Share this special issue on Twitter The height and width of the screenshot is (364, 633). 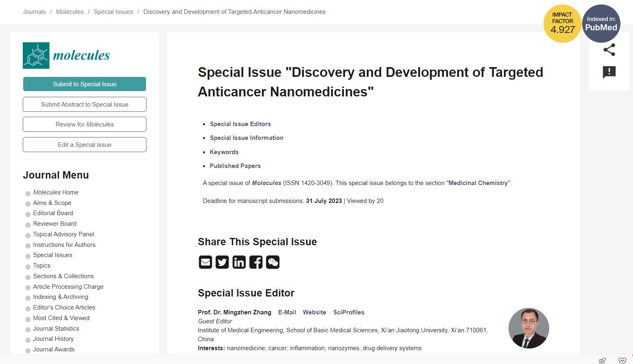(x=222, y=262)
